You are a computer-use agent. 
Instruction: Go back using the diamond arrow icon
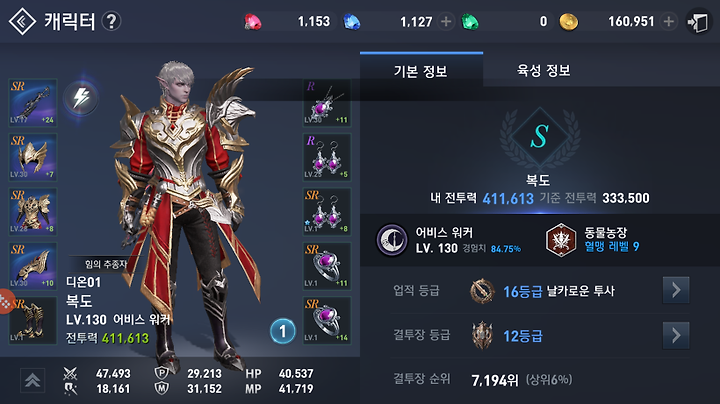pos(22,21)
